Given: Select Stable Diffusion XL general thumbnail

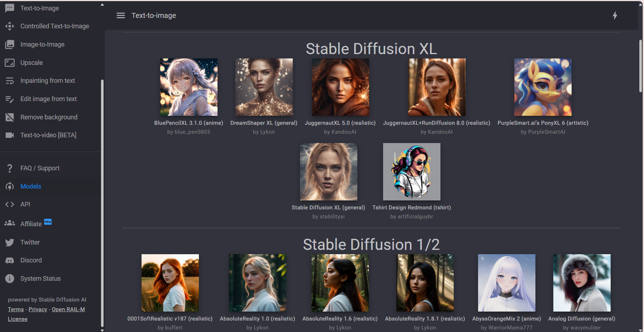Looking at the screenshot, I should point(329,172).
